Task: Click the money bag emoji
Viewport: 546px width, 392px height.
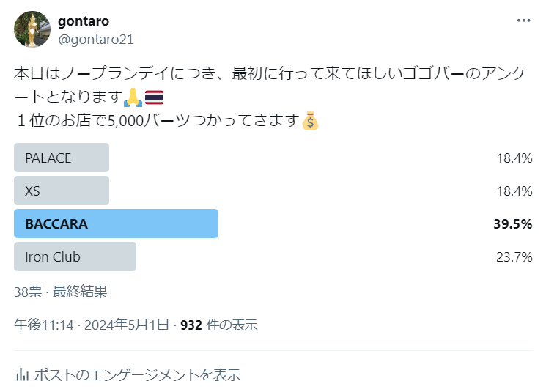Action: (311, 121)
